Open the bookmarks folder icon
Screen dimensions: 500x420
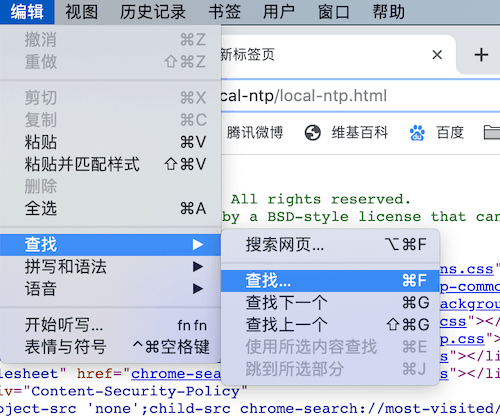492,133
